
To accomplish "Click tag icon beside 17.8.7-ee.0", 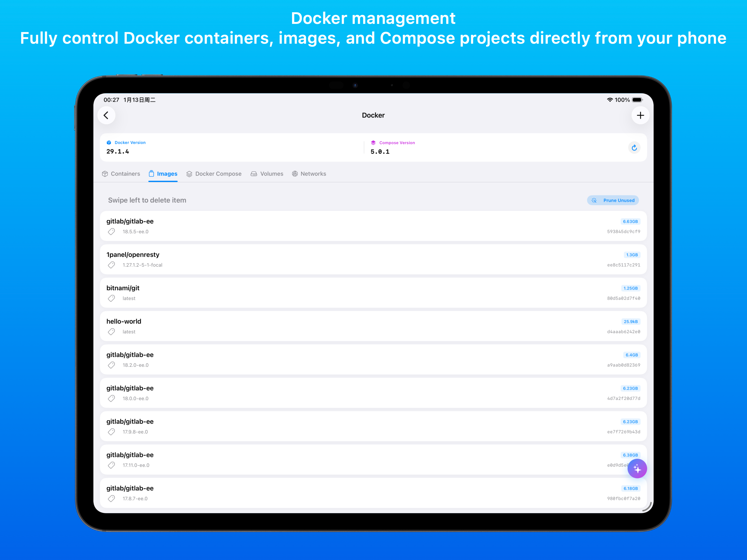I will pos(112,499).
